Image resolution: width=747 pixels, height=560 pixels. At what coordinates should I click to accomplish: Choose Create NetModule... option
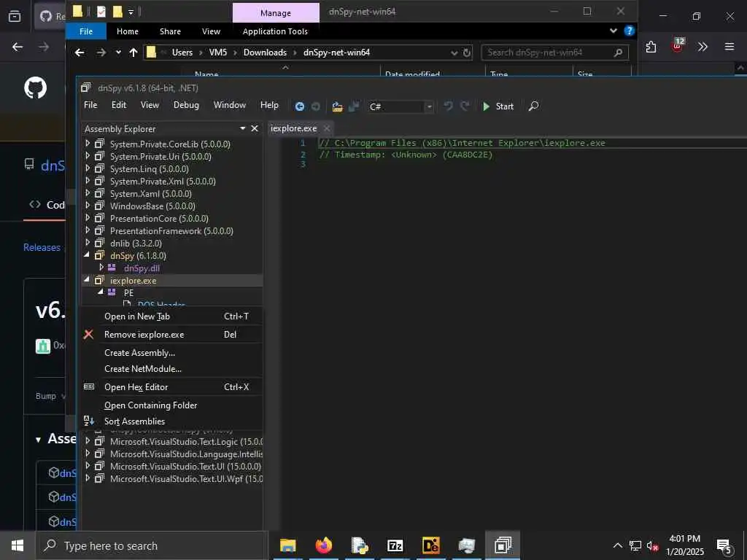[x=172, y=368]
